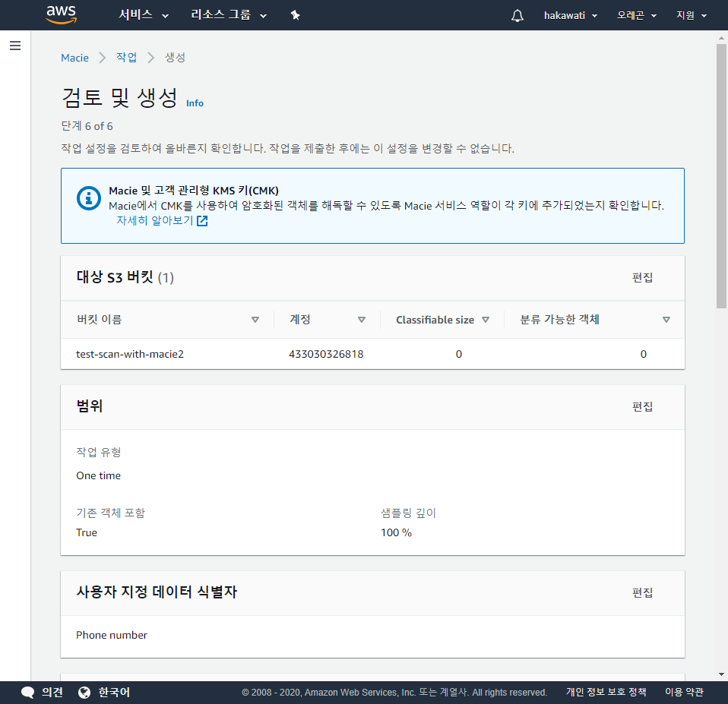Sort by 계정 column arrow
Screen dimensions: 728x704
tap(362, 320)
